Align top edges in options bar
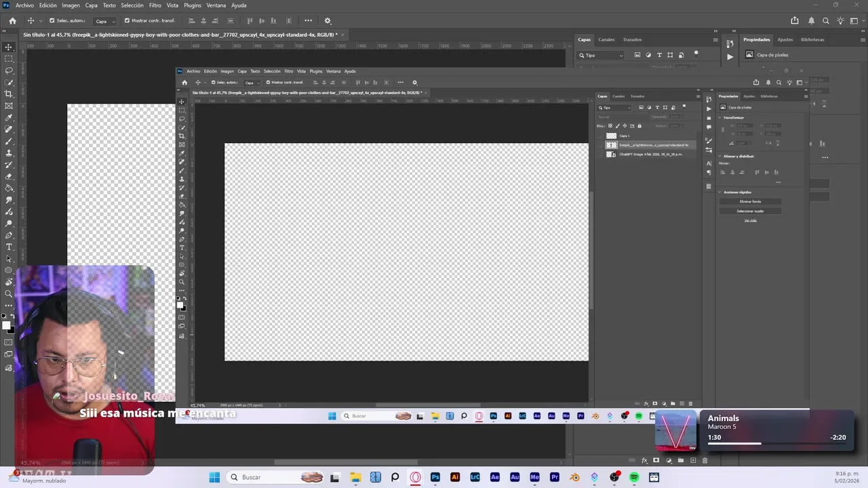 pos(250,21)
